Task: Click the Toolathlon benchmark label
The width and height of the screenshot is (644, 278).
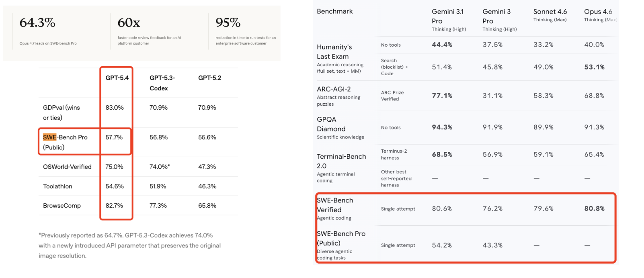Action: 57,186
